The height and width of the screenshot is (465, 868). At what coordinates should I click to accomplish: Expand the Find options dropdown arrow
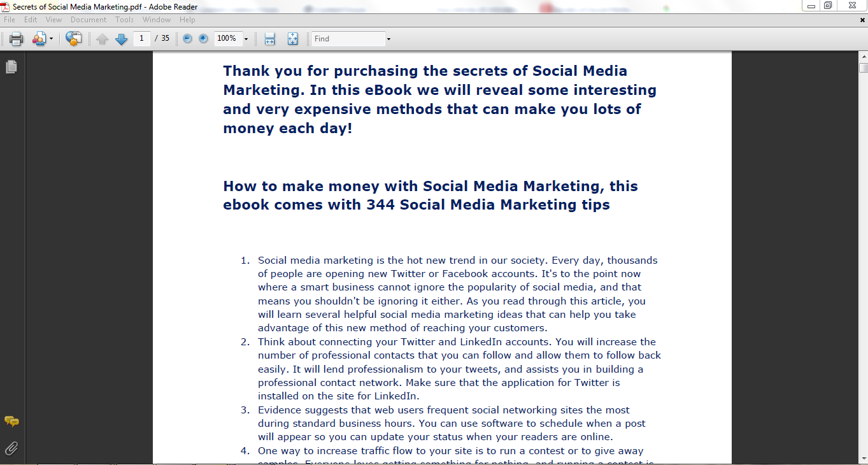point(388,39)
